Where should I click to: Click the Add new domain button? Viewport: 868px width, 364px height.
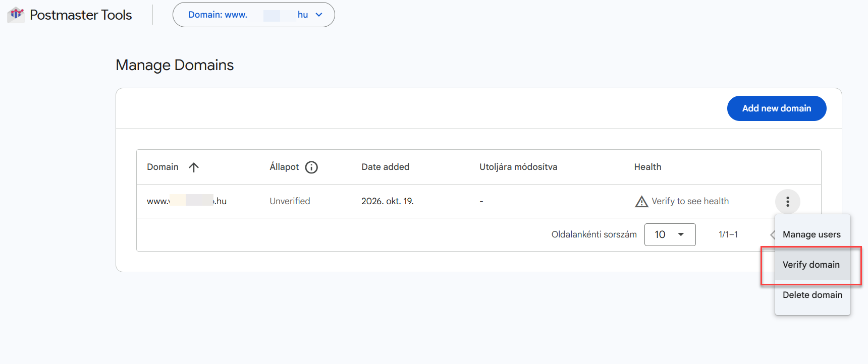click(x=776, y=108)
